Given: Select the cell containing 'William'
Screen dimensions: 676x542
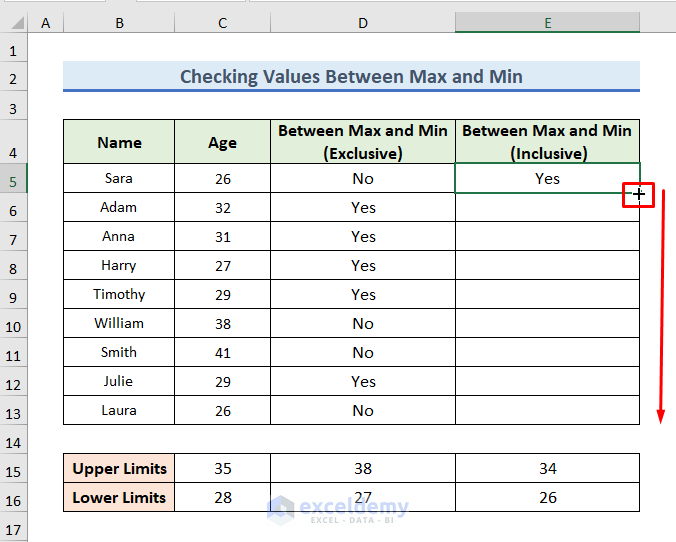Looking at the screenshot, I should point(119,323).
